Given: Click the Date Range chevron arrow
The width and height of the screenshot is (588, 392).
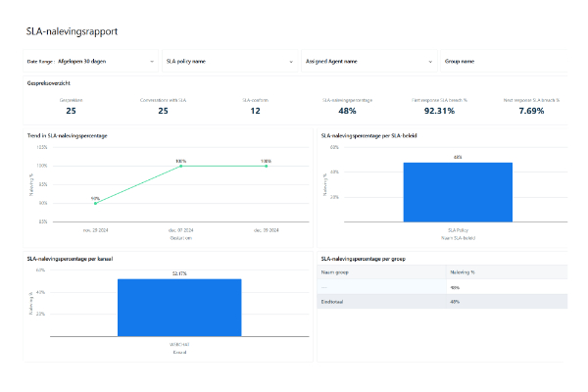Looking at the screenshot, I should pyautogui.click(x=152, y=61).
